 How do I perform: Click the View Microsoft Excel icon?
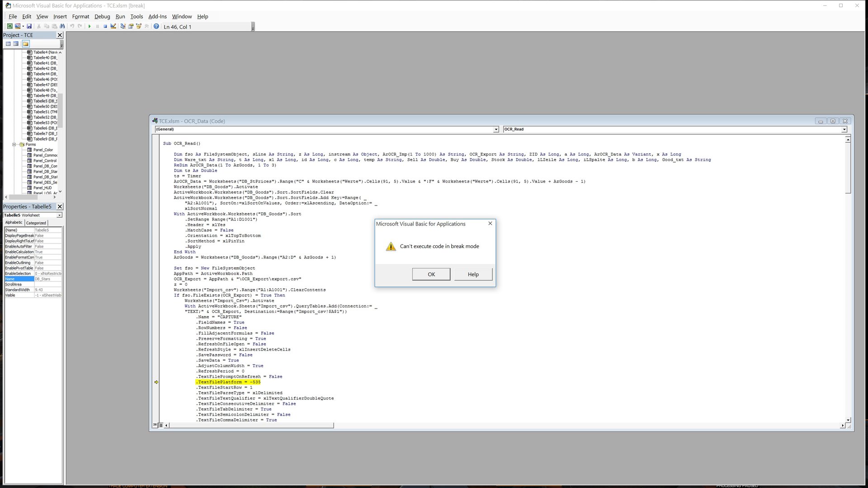(x=9, y=26)
